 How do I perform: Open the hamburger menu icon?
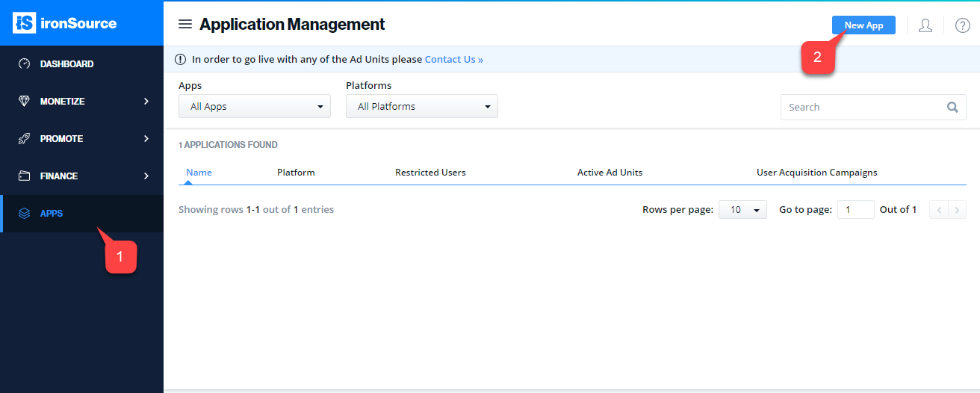(185, 25)
